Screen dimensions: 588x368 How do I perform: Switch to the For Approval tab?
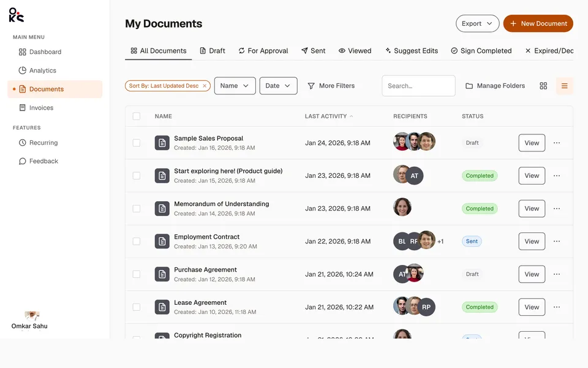click(x=263, y=51)
